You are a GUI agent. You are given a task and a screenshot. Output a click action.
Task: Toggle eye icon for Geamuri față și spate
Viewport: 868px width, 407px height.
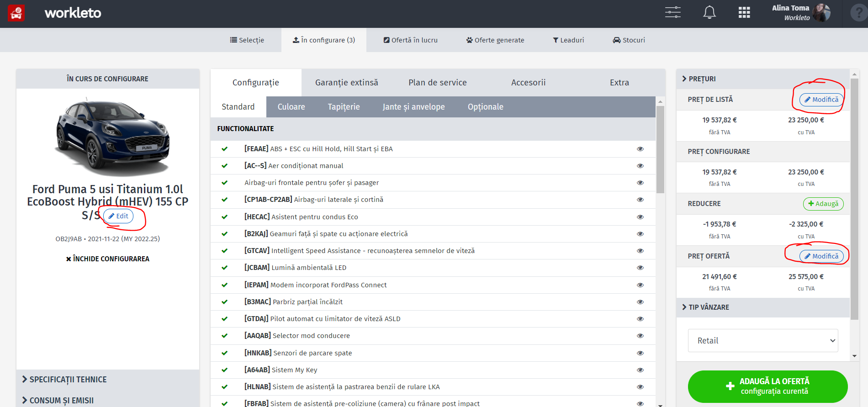(640, 234)
